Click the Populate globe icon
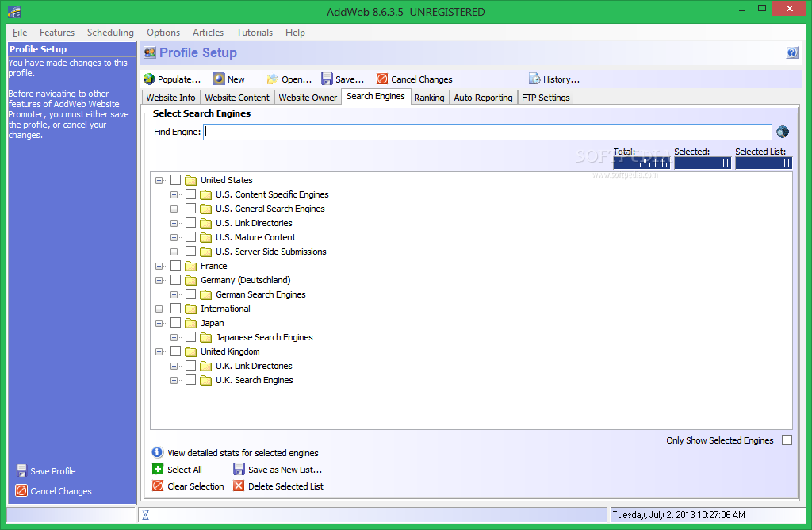This screenshot has height=530, width=812. (149, 79)
